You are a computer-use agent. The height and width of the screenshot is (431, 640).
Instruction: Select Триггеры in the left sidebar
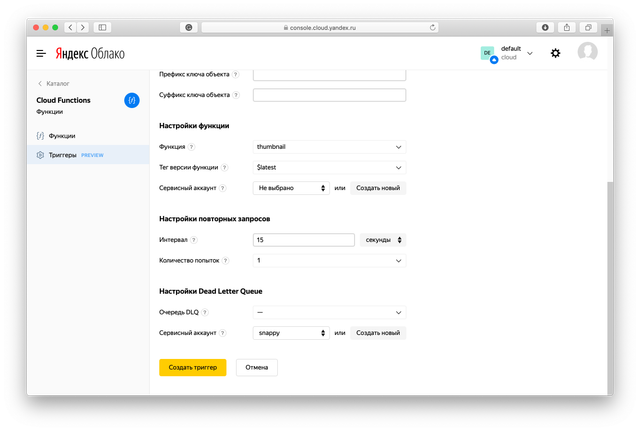click(x=63, y=155)
